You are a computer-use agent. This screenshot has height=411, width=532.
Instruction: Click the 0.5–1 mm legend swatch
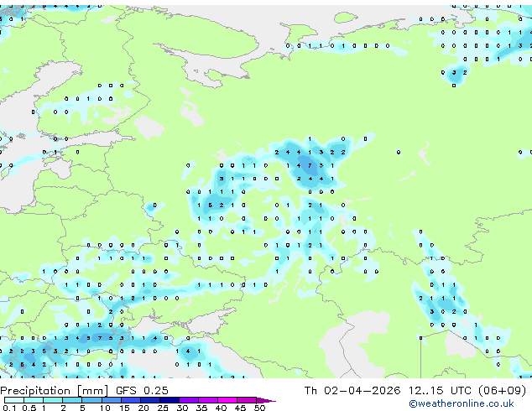(34, 400)
